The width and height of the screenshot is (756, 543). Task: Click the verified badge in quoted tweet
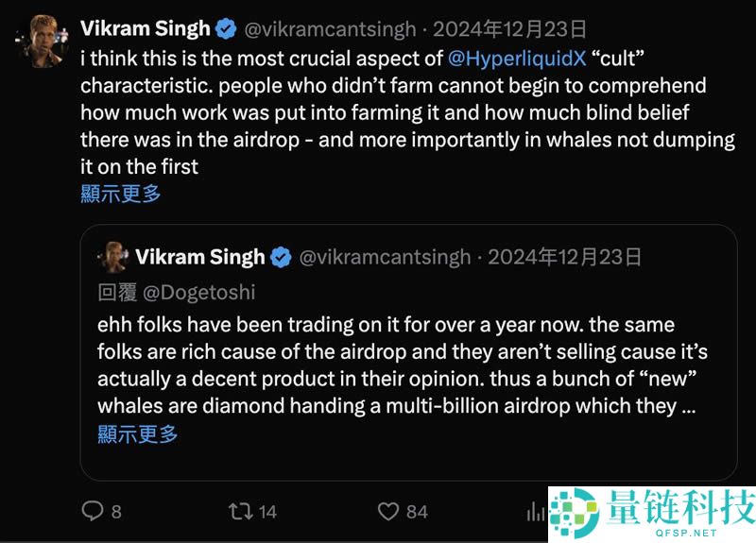pyautogui.click(x=282, y=257)
